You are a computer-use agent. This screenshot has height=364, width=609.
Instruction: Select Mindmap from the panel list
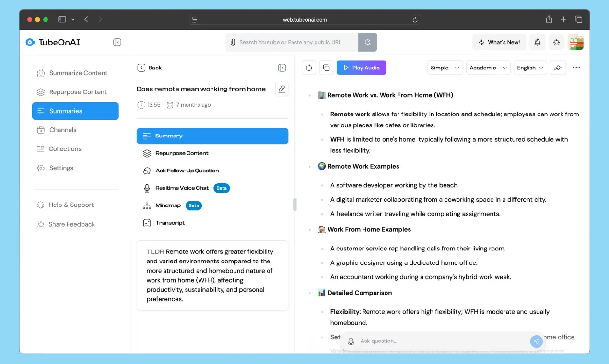168,205
